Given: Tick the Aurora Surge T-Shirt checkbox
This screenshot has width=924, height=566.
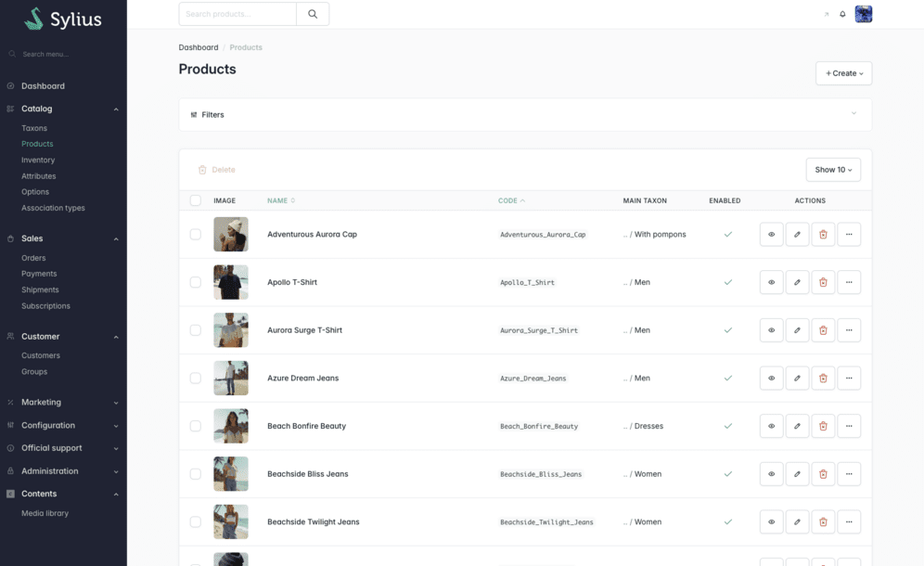Looking at the screenshot, I should point(196,330).
